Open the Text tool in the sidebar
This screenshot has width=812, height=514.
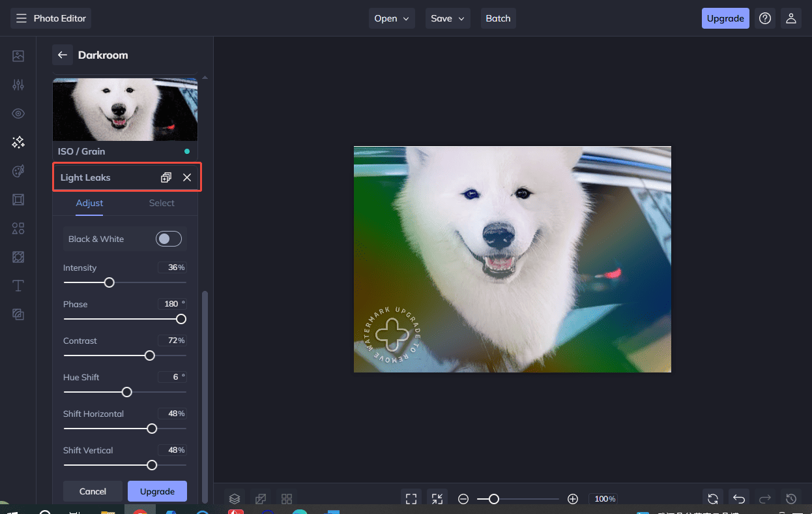18,285
